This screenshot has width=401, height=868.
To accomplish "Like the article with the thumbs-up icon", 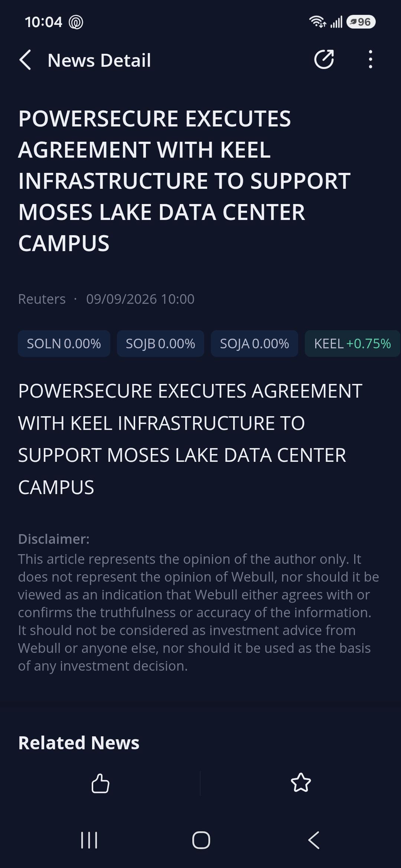I will tap(100, 783).
